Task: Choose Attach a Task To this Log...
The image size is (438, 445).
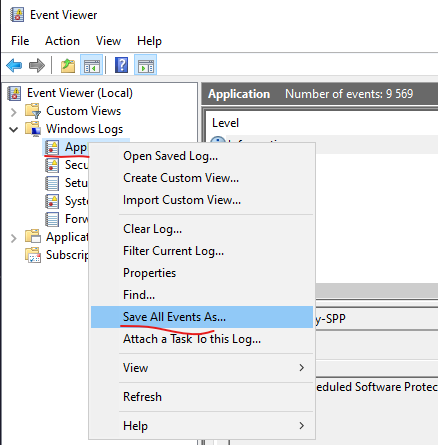Action: [202, 339]
